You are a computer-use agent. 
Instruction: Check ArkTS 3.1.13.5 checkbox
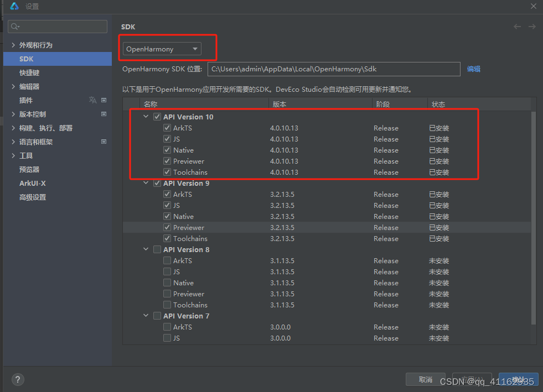[167, 260]
